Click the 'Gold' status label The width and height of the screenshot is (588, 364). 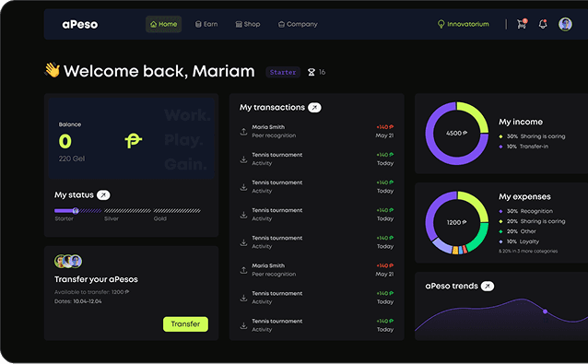click(160, 218)
